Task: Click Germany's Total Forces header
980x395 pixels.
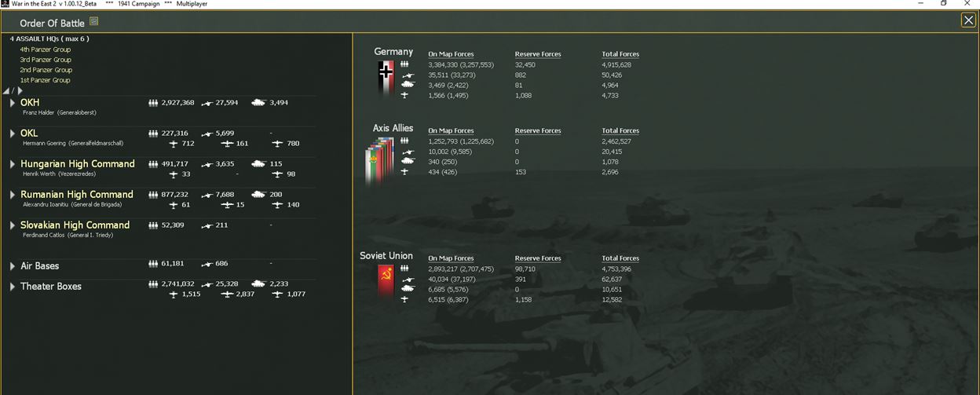Action: pyautogui.click(x=620, y=54)
